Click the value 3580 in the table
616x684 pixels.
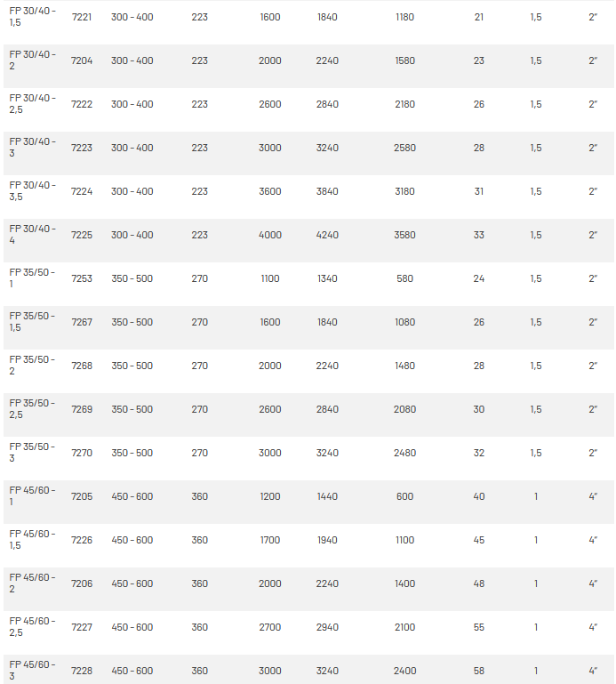tap(404, 235)
